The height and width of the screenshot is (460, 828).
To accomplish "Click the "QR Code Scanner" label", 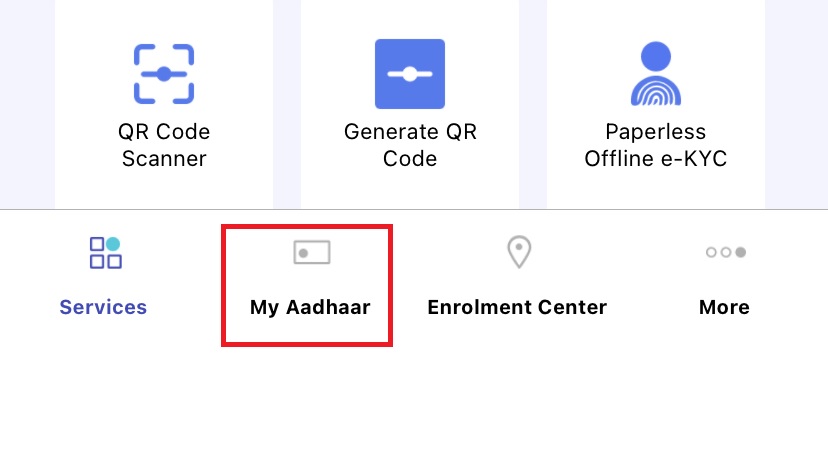I will (x=164, y=145).
